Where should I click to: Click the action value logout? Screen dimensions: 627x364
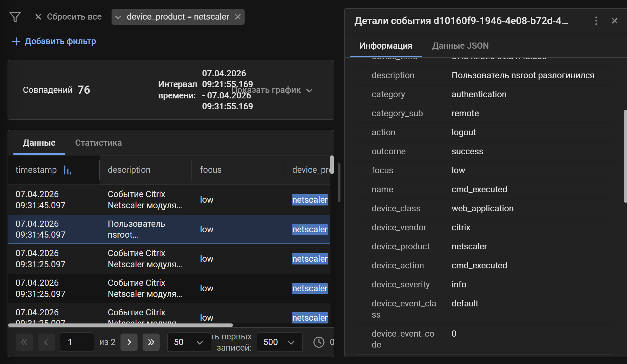(x=463, y=133)
